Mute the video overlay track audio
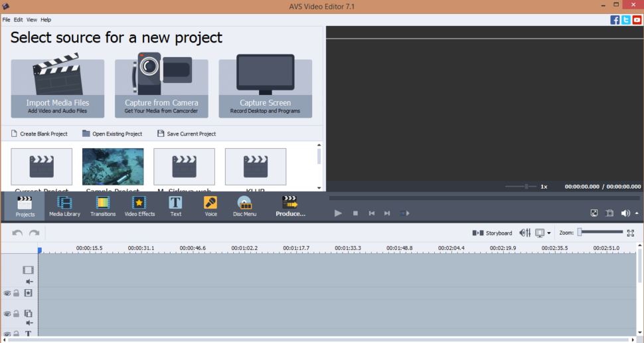Image resolution: width=644 pixels, height=343 pixels. coord(29,323)
